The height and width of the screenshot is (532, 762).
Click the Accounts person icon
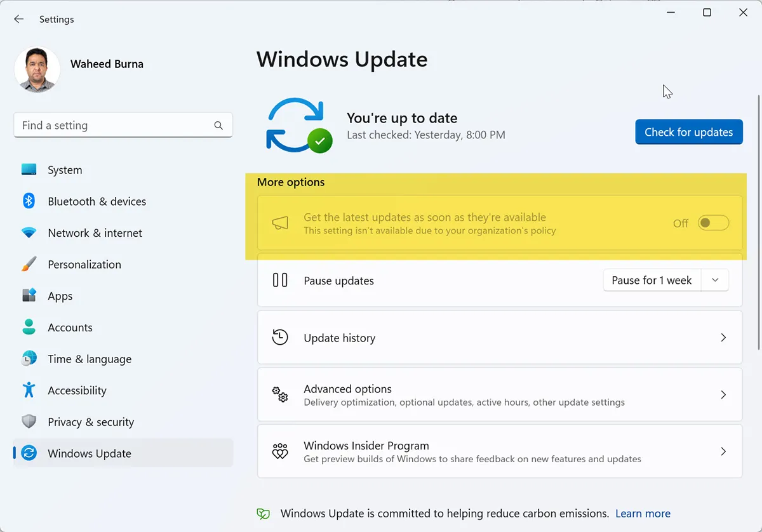(x=29, y=327)
